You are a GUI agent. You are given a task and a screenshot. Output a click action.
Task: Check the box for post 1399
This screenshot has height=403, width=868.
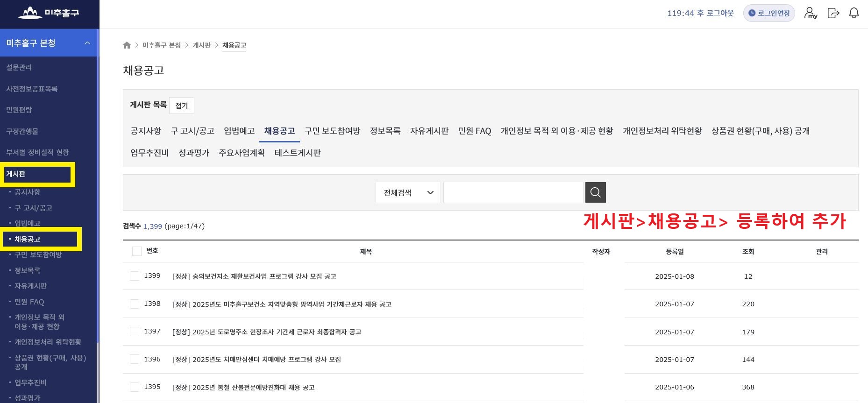click(135, 276)
